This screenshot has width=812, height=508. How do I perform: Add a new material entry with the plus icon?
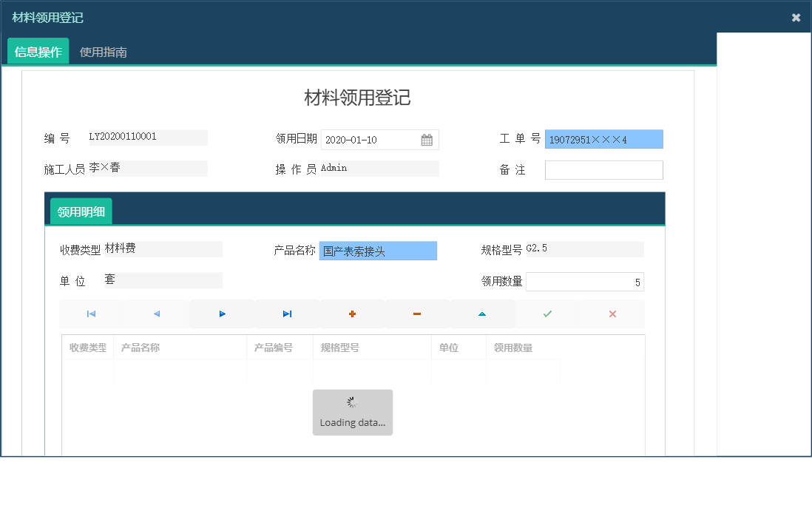click(352, 314)
